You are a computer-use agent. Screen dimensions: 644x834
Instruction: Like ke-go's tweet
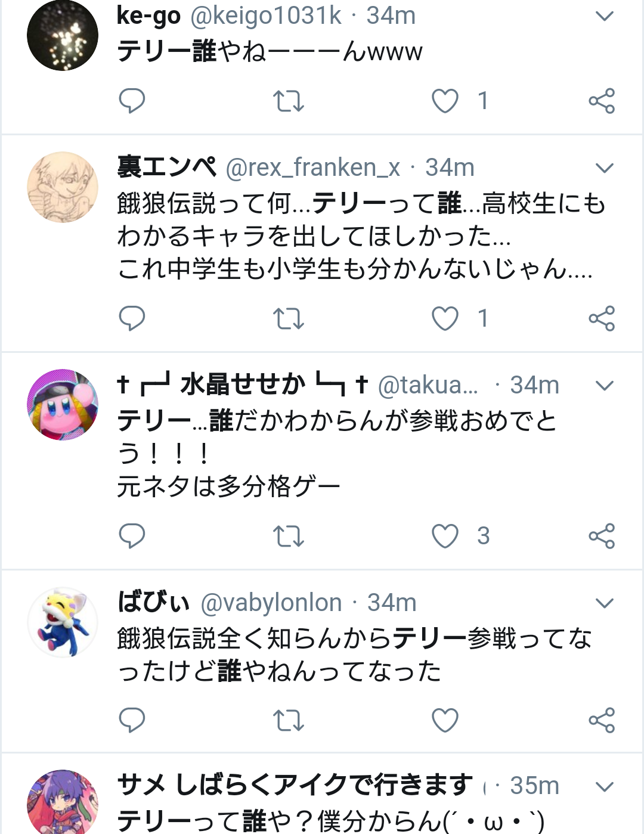(445, 101)
